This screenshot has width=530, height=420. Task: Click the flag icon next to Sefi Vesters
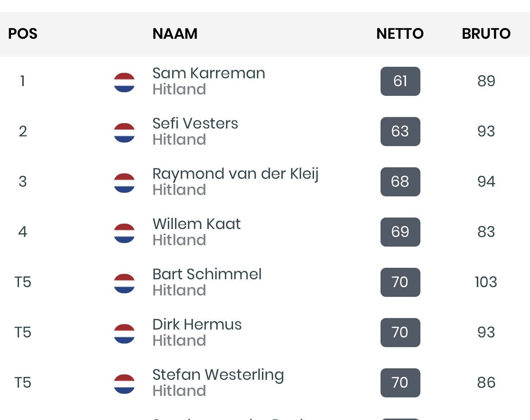point(124,133)
